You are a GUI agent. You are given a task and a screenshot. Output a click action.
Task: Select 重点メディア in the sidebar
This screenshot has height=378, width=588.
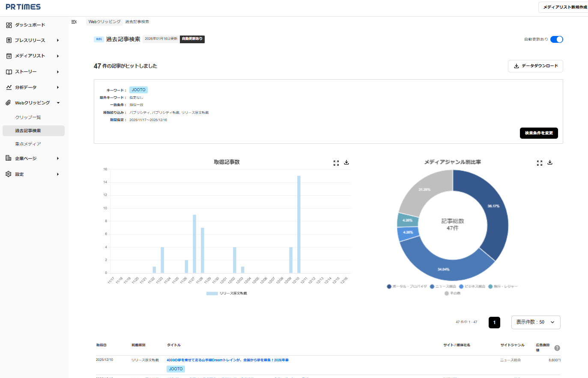click(28, 144)
